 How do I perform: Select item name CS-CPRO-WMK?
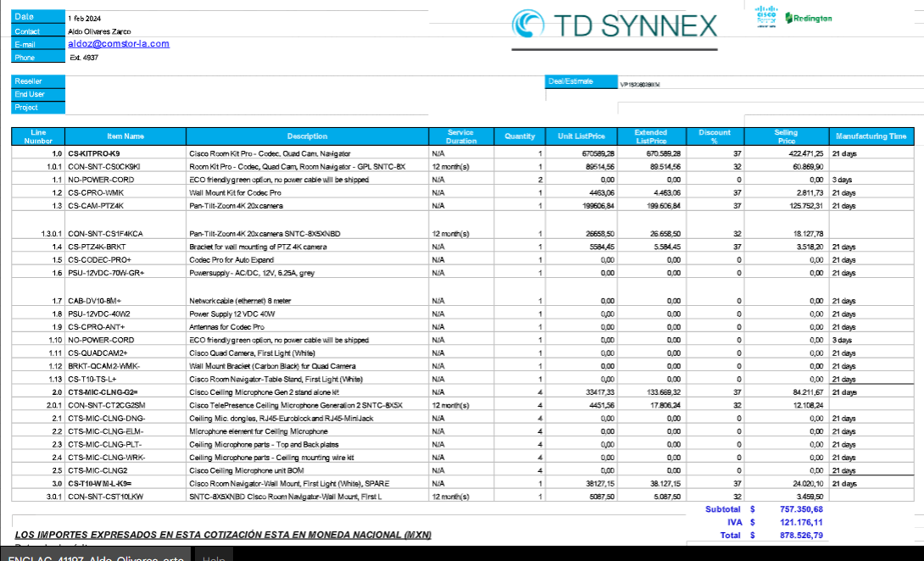(96, 192)
